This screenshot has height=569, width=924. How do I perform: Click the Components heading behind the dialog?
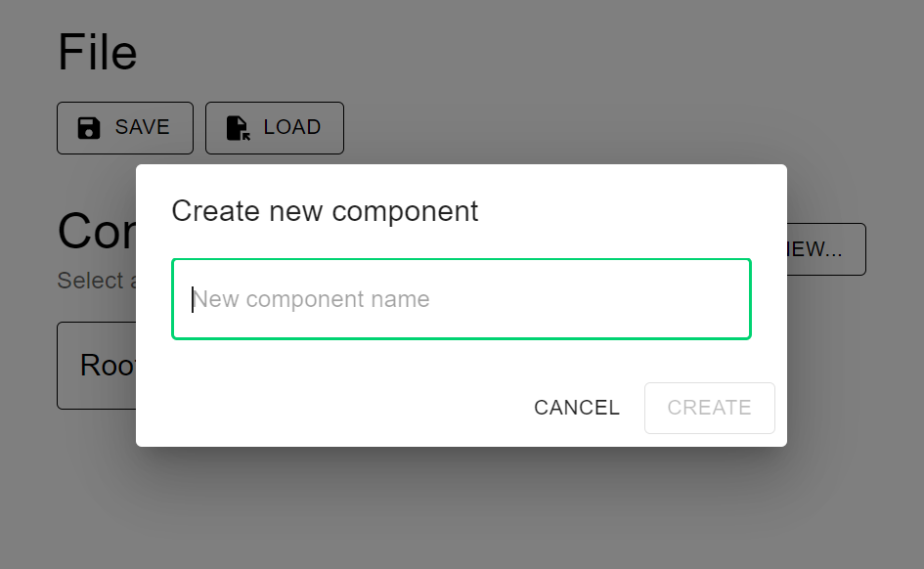coord(96,233)
